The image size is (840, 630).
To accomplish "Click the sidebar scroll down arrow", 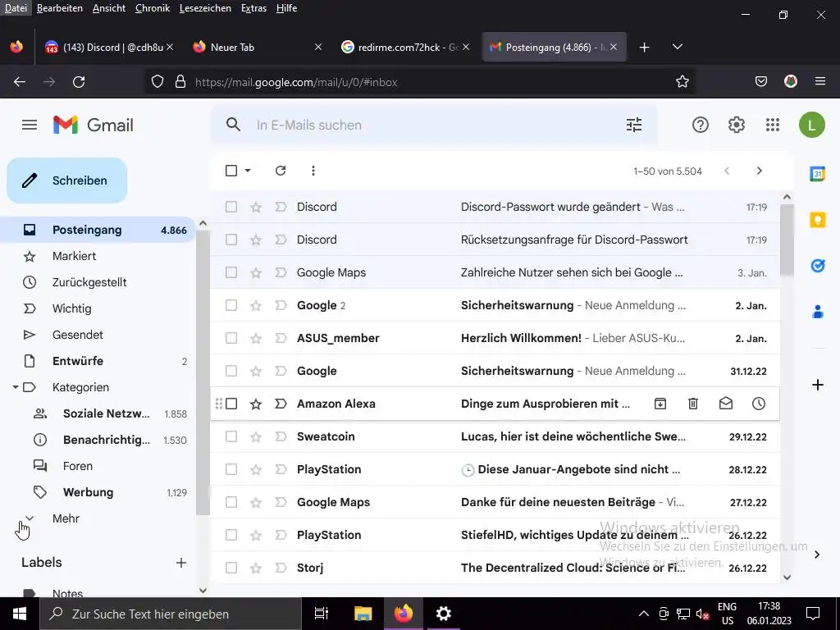I will 203,591.
